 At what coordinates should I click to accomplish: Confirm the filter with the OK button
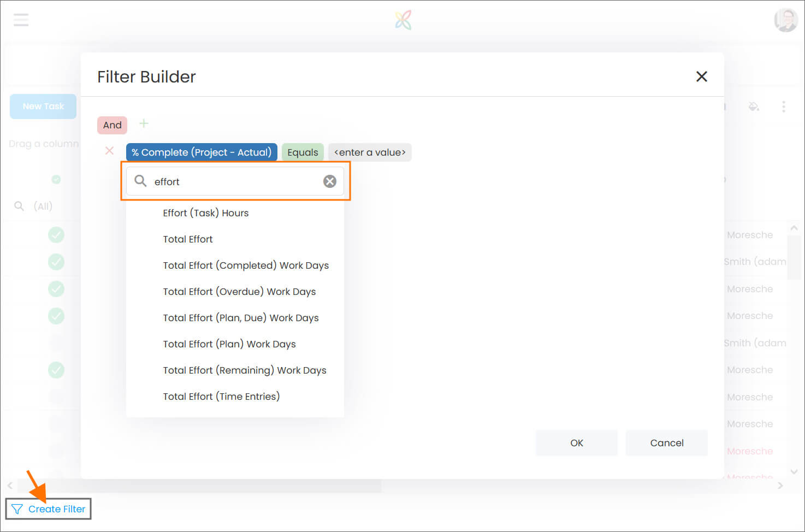pos(576,442)
